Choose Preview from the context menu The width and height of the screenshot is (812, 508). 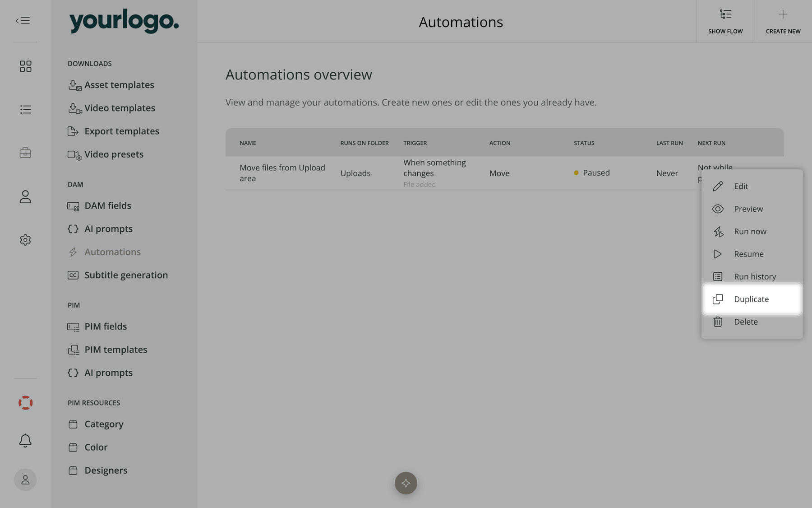752,209
